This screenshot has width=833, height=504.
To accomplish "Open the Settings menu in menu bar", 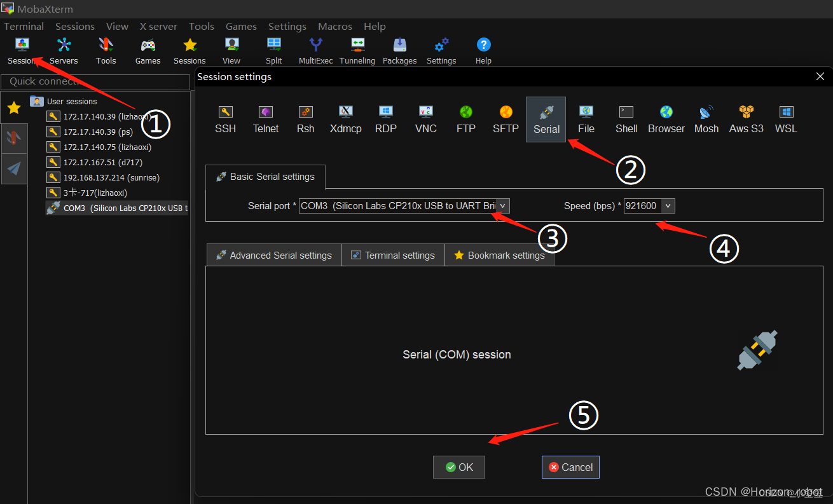I will click(287, 26).
